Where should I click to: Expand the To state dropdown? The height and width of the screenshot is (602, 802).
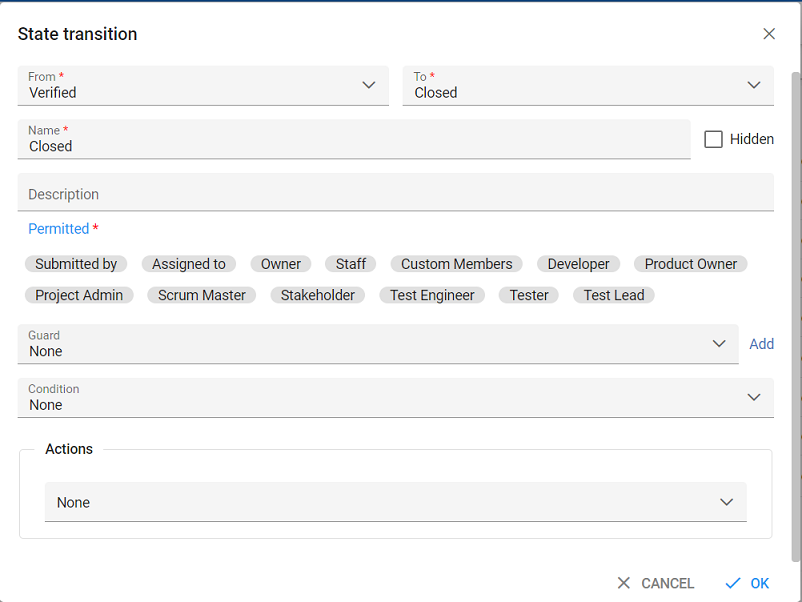(x=588, y=86)
